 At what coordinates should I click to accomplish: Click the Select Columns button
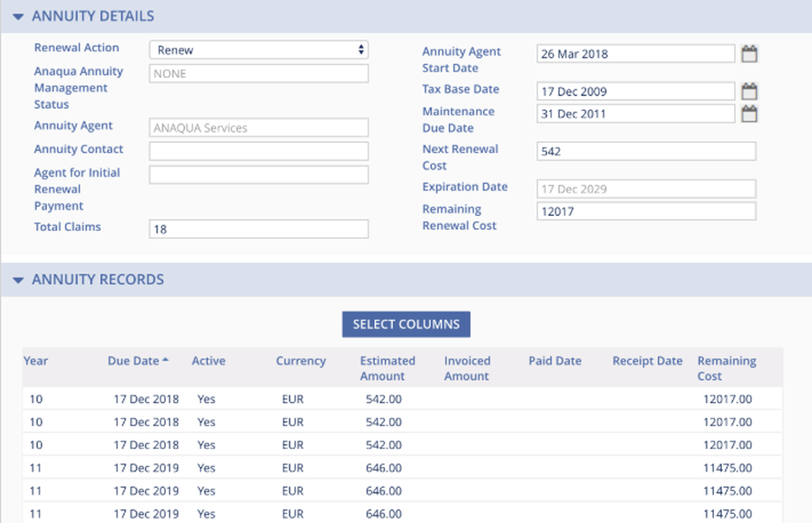coord(406,324)
